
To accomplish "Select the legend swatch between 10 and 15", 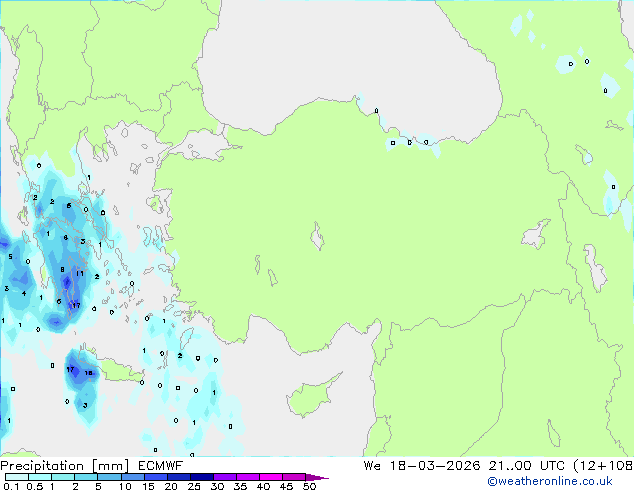I will click(133, 477).
